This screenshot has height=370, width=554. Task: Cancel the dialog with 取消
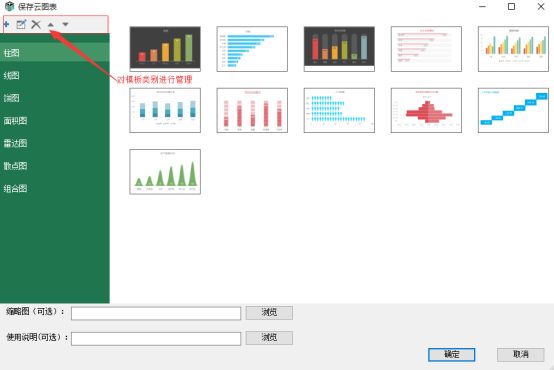tap(520, 354)
